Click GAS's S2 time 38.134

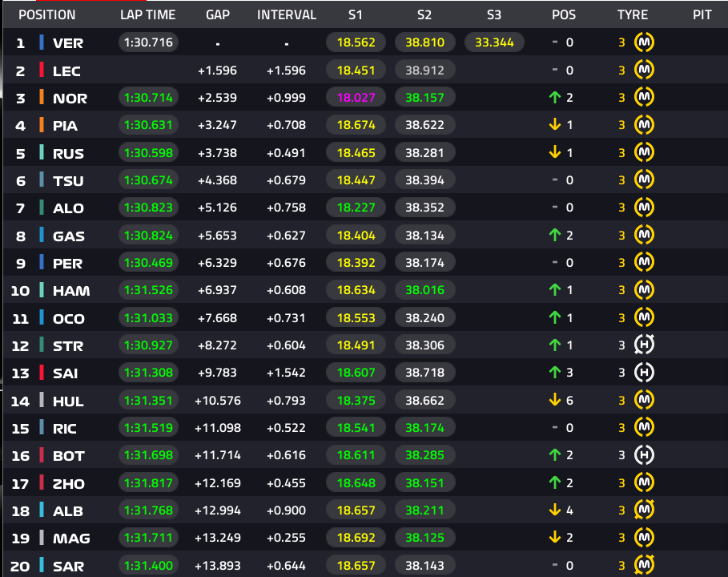(x=424, y=235)
